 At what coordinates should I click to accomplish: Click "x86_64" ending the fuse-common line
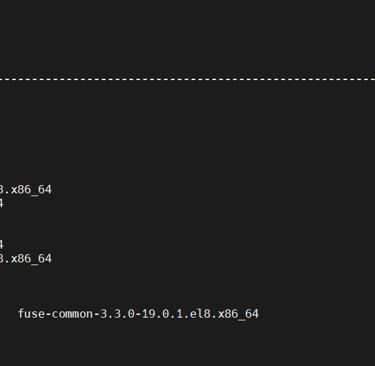238,314
